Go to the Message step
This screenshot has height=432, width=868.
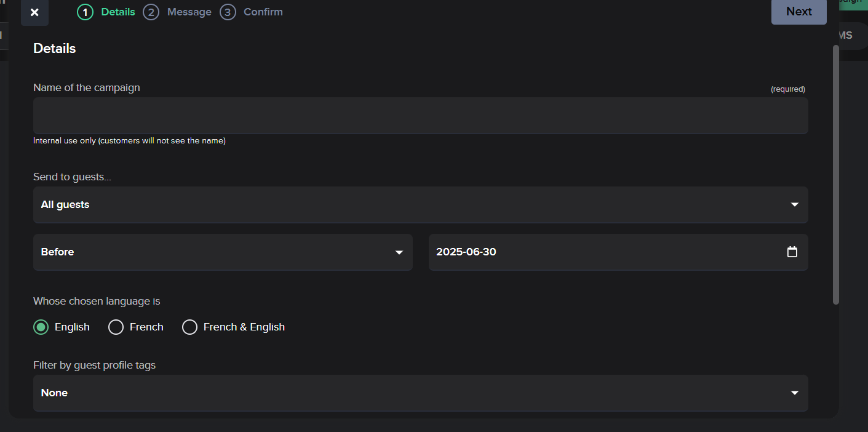189,12
